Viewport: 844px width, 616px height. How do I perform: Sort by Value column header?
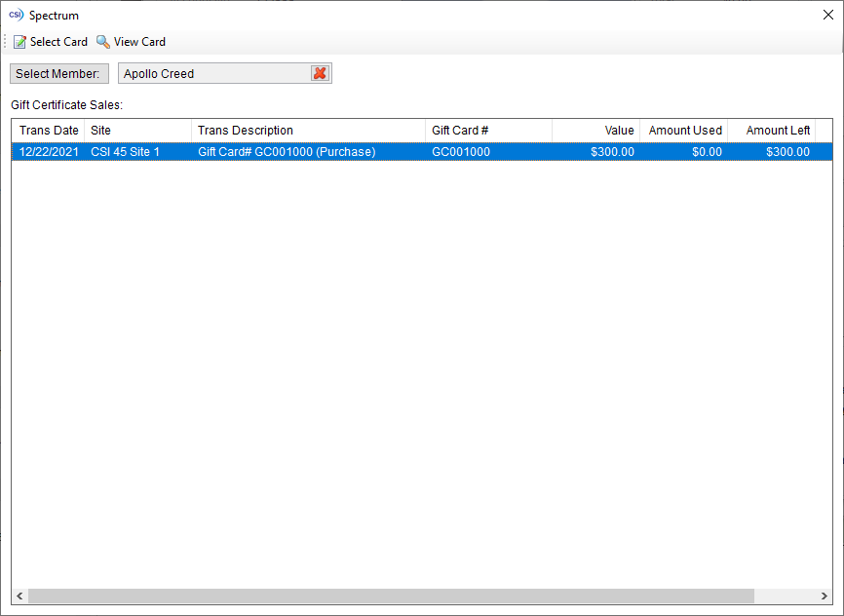pyautogui.click(x=595, y=131)
